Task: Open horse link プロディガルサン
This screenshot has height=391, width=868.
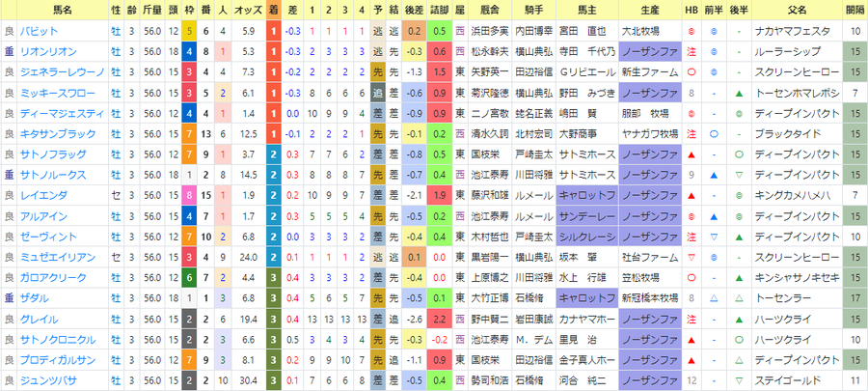Action: tap(57, 360)
